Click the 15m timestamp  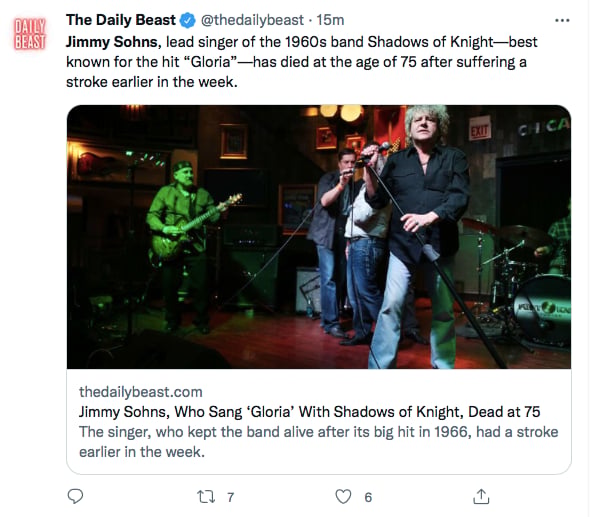330,20
